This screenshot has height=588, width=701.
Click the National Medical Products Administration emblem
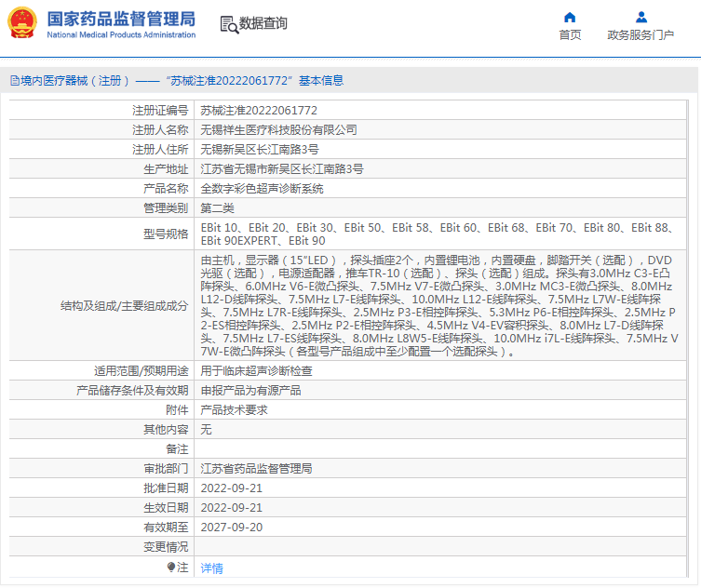(23, 23)
